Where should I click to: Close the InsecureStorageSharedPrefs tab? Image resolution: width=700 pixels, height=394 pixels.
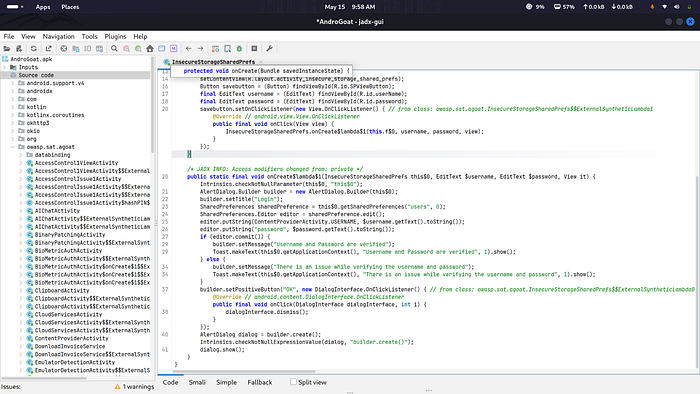(261, 62)
